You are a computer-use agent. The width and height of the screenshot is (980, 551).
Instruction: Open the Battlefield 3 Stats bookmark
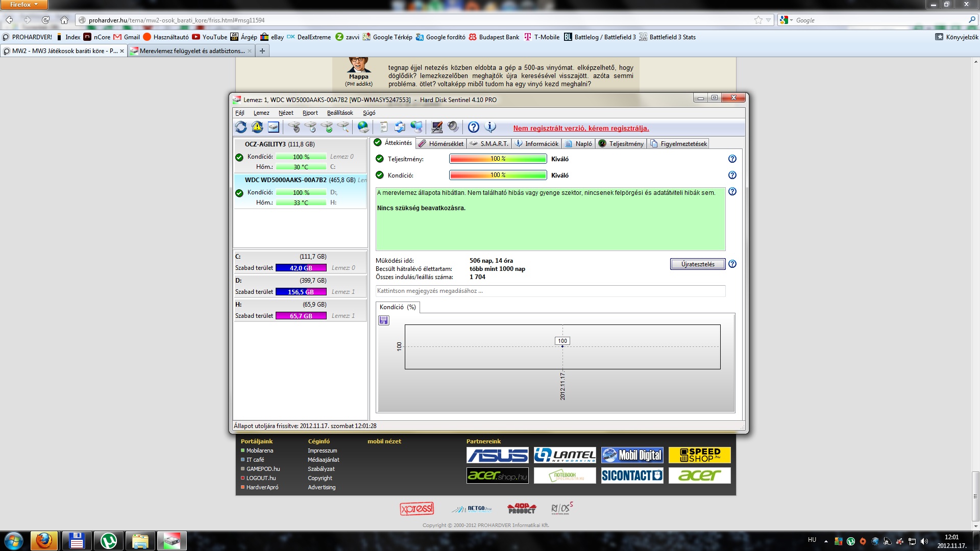click(668, 37)
